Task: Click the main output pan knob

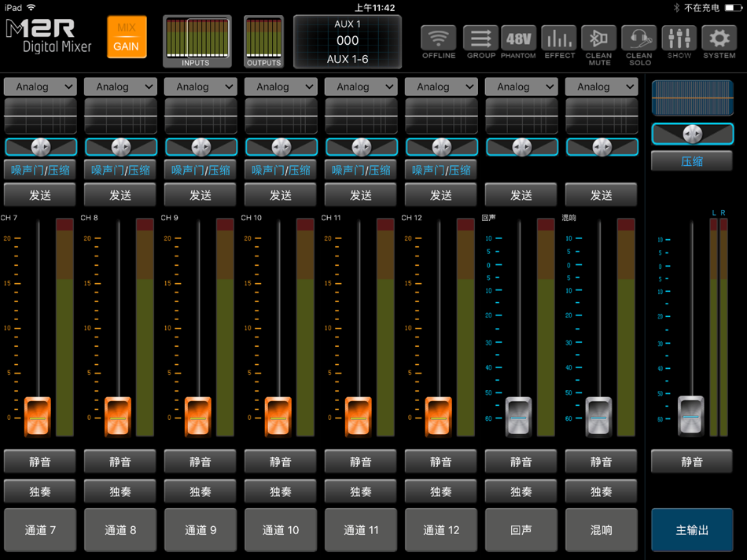Action: tap(692, 134)
